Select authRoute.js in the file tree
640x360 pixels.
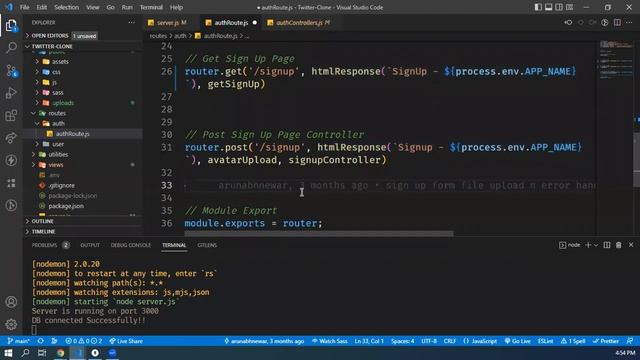[x=73, y=133]
